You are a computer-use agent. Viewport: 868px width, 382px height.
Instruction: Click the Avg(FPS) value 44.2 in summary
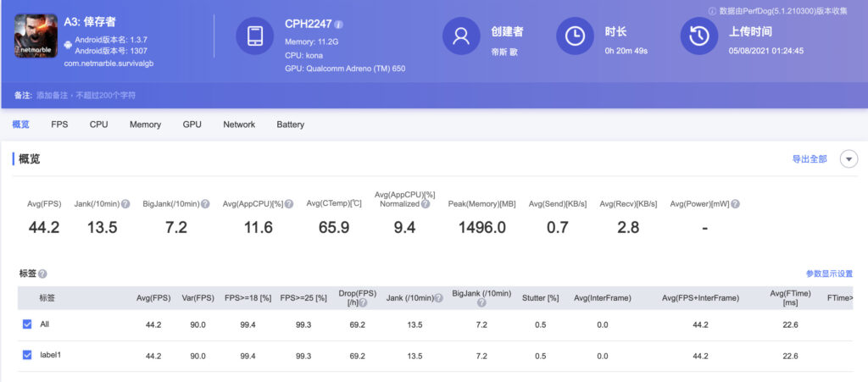coord(44,227)
